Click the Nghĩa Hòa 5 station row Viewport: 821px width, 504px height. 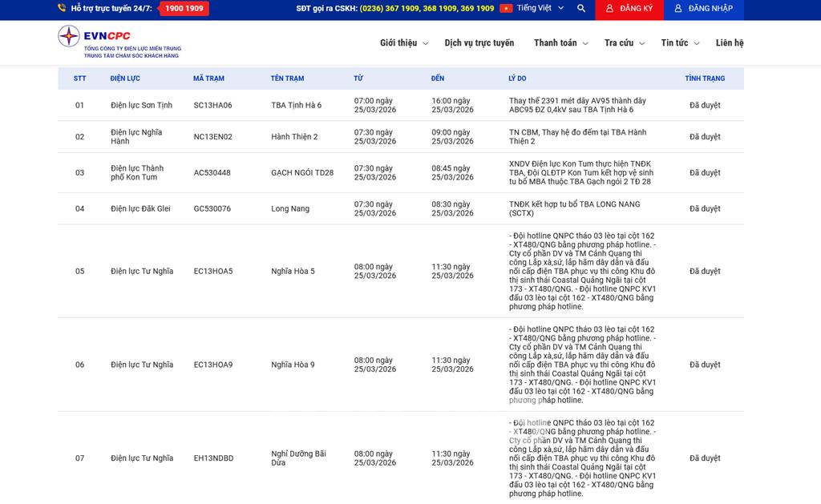[x=293, y=272]
